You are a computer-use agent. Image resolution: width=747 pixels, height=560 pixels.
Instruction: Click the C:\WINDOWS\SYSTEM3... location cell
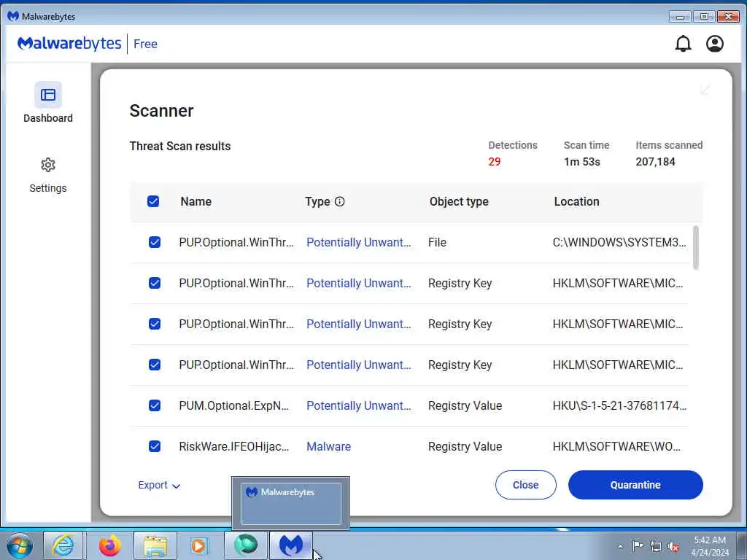pyautogui.click(x=619, y=242)
